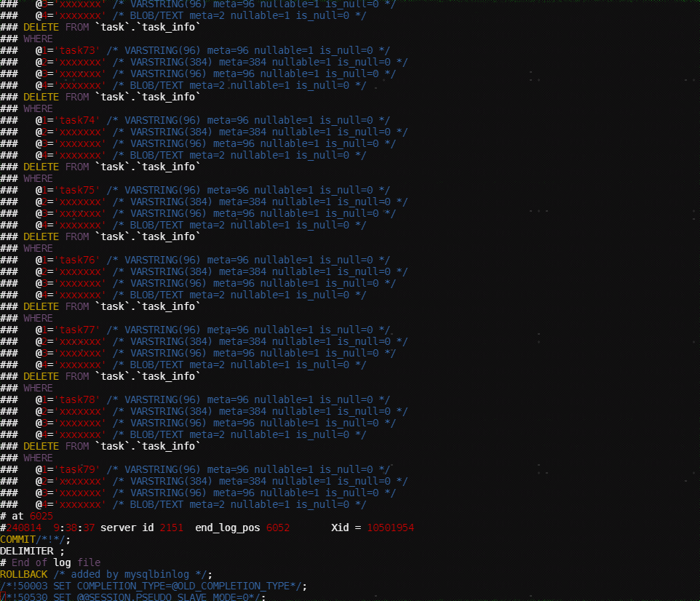
Task: Select the 'added by mysqlbinlog' comment
Action: click(x=130, y=574)
